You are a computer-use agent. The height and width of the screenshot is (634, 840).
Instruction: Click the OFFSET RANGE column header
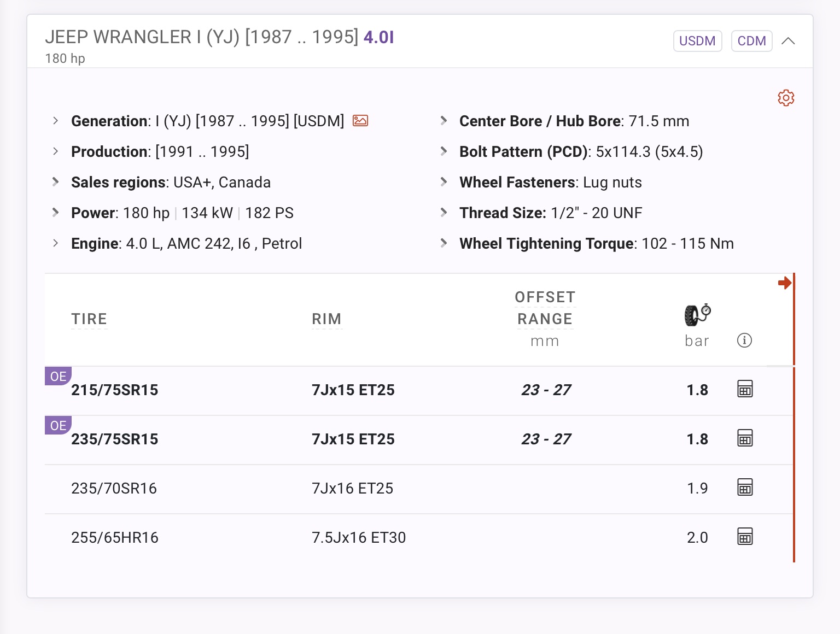click(x=545, y=308)
